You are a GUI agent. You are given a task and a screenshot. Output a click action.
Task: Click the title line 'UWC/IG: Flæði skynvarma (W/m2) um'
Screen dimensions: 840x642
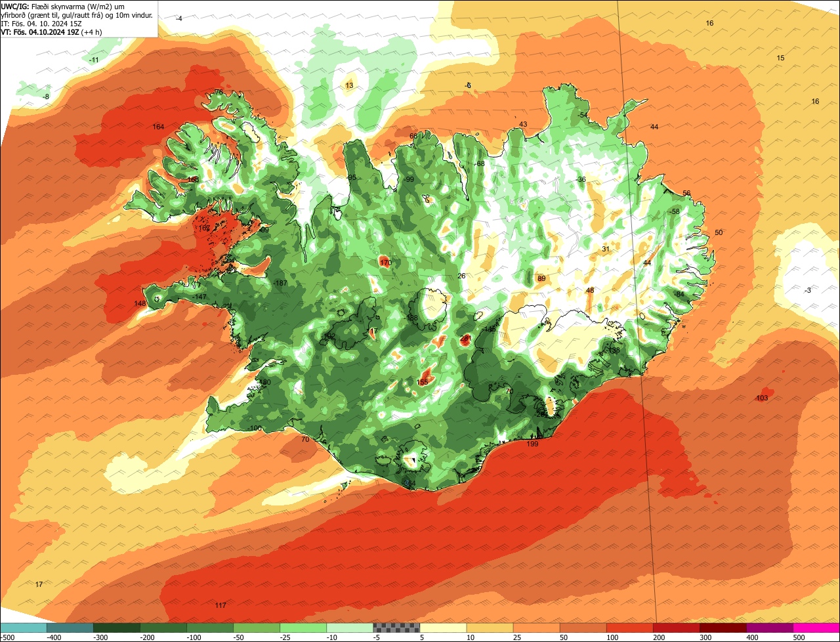pyautogui.click(x=63, y=6)
